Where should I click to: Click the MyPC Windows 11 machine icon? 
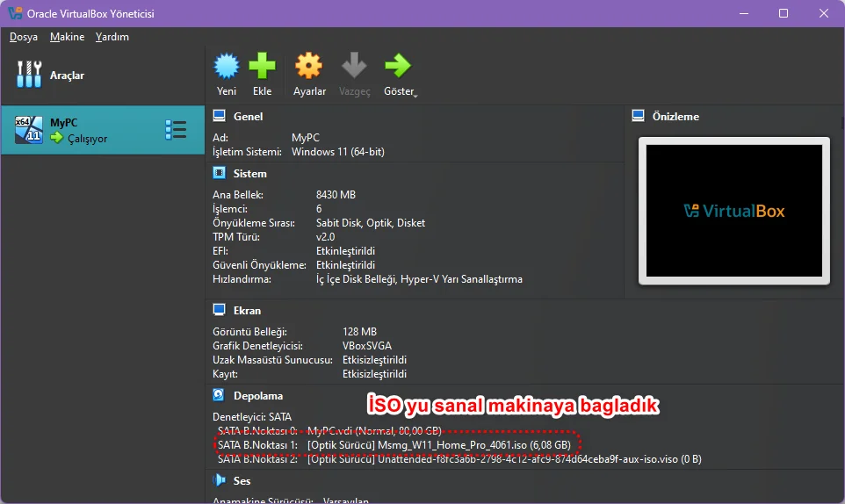pyautogui.click(x=29, y=130)
